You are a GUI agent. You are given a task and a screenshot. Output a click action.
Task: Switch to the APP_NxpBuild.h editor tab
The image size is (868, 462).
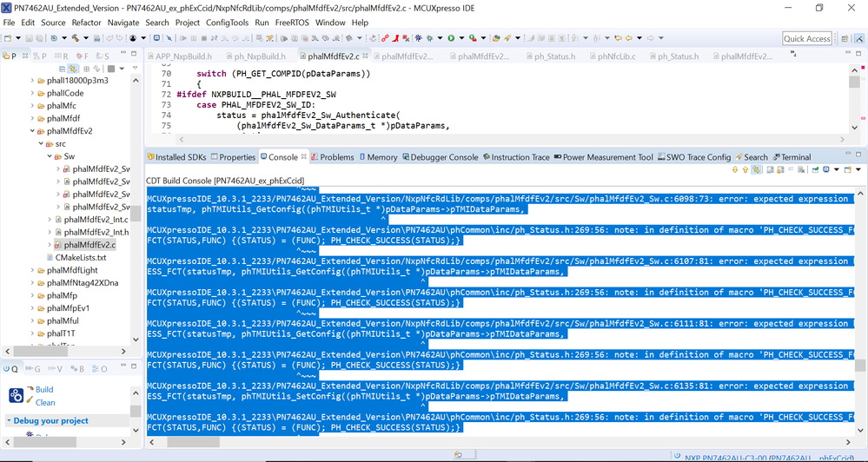179,56
